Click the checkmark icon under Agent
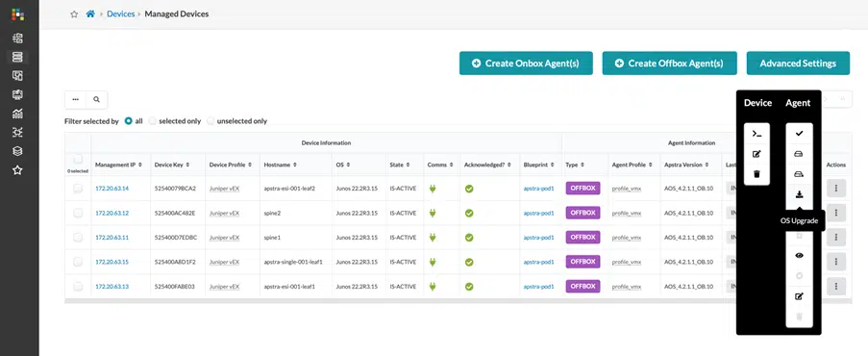 point(799,134)
